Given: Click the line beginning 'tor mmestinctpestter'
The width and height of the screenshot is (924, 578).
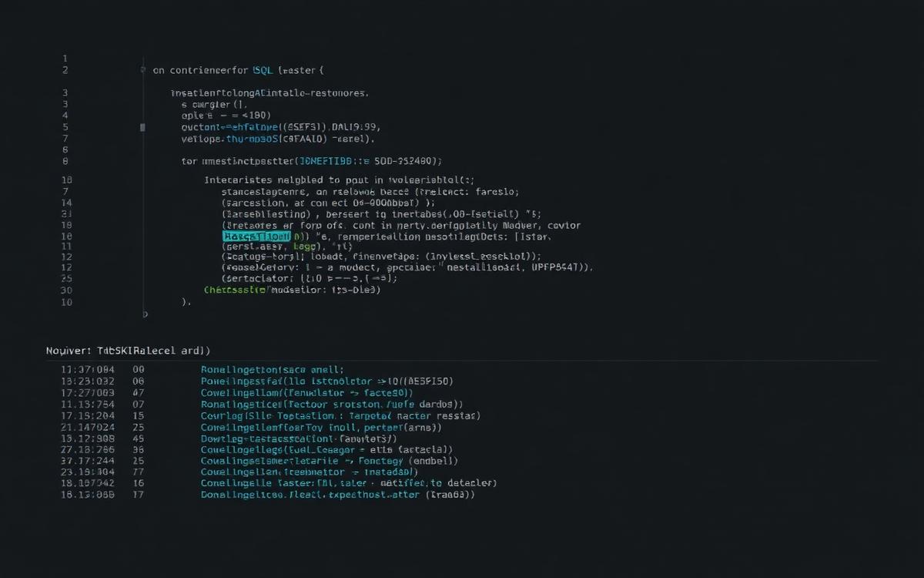Looking at the screenshot, I should tap(312, 161).
